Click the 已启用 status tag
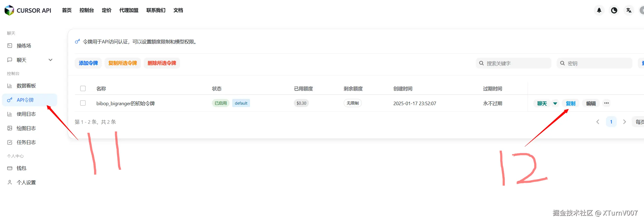Screen dimensions: 644x223 coord(221,103)
